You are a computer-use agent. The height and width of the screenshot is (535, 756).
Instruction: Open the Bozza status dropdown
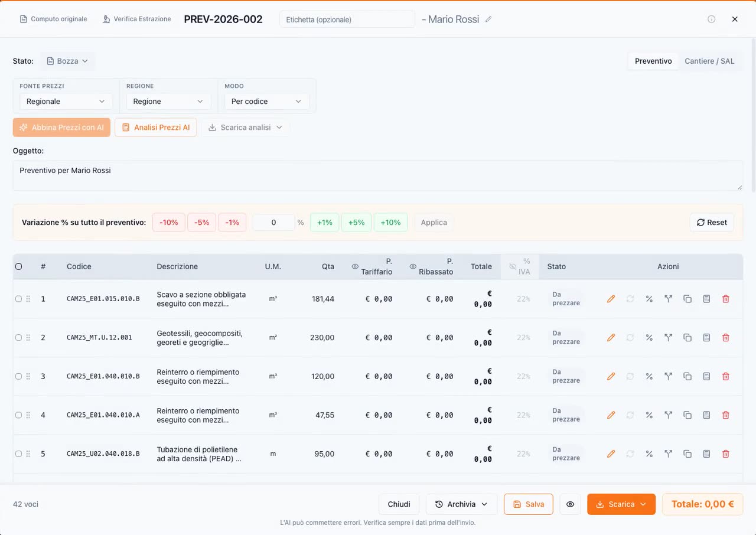(67, 61)
